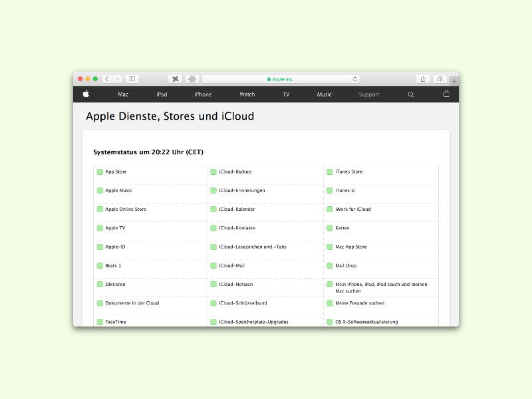This screenshot has height=399, width=532.
Task: Click the green status icon next to Apple Music
Action: pos(100,190)
